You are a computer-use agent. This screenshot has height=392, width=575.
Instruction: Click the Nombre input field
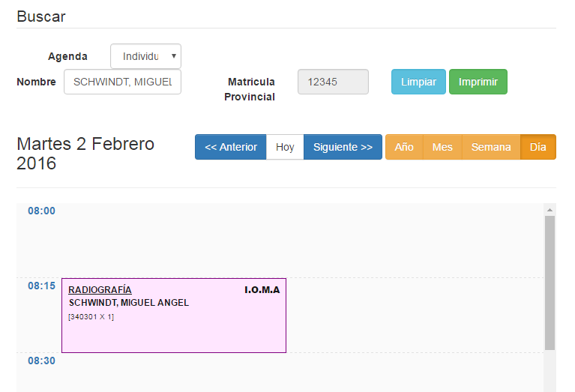[122, 82]
